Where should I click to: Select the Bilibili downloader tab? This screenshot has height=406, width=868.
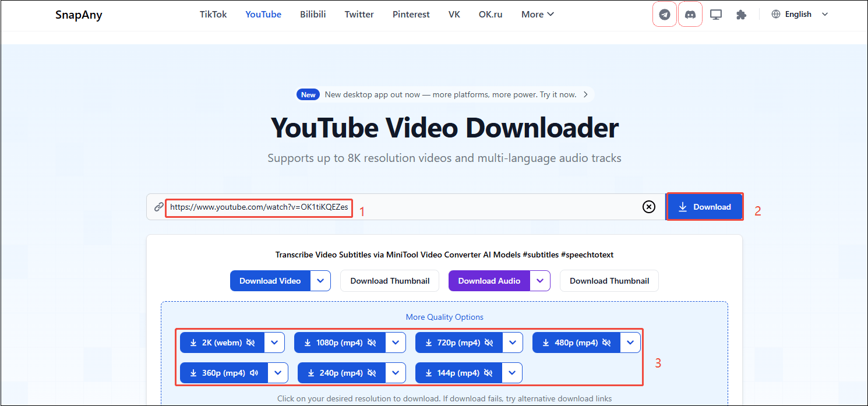click(313, 13)
